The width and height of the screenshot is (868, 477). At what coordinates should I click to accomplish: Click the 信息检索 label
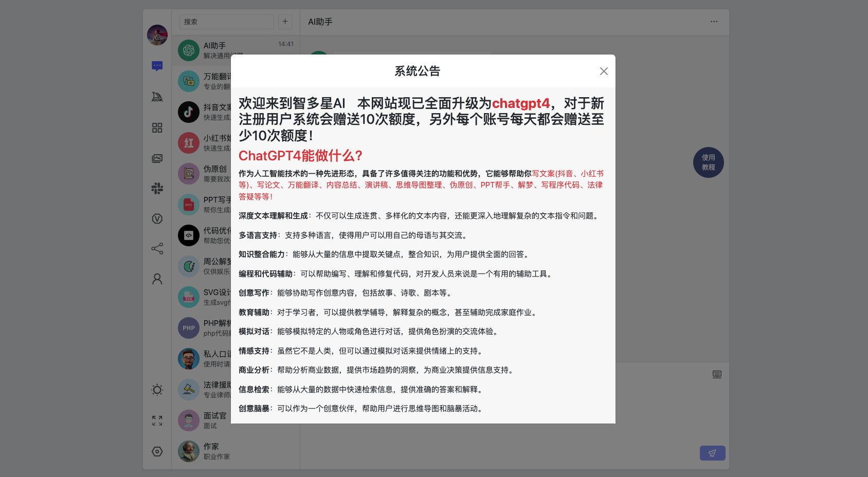click(x=254, y=390)
